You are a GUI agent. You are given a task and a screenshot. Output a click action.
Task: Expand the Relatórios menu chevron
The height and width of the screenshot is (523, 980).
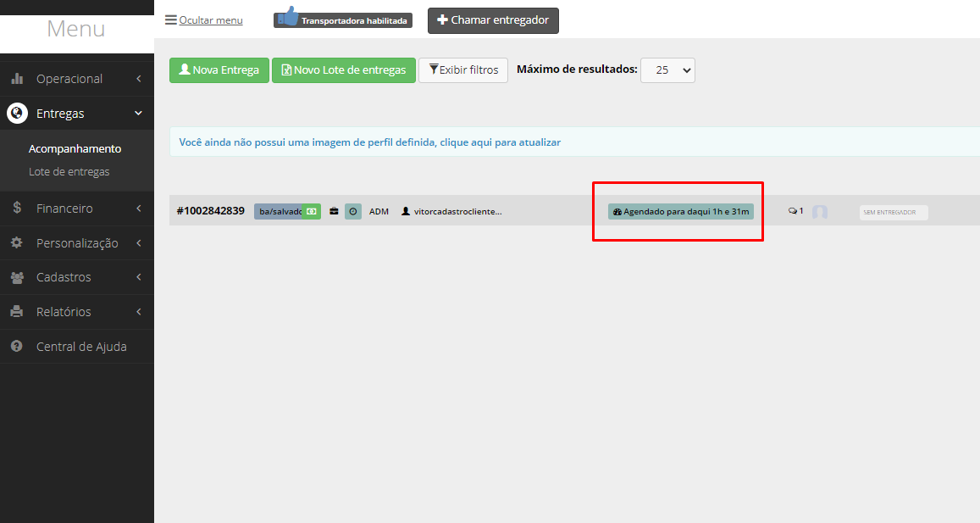tap(139, 312)
